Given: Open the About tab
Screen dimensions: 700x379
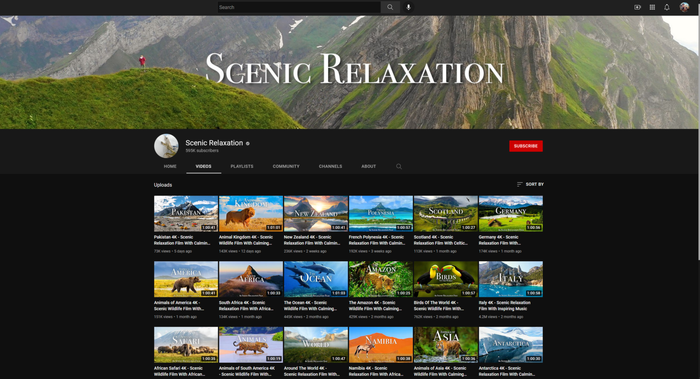Looking at the screenshot, I should point(369,167).
